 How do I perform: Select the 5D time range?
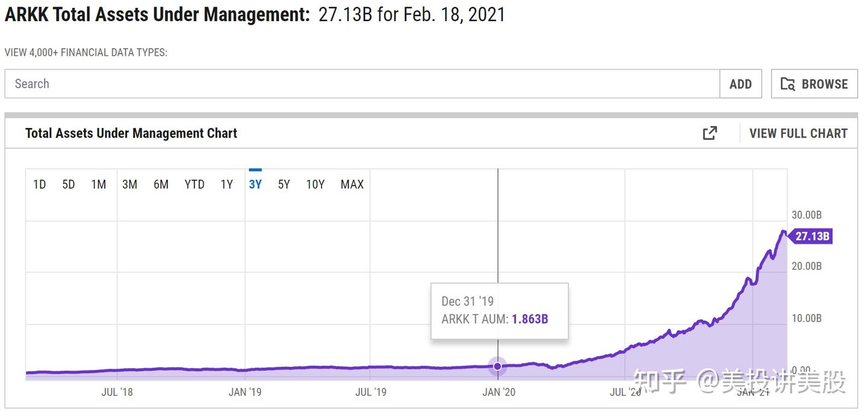click(69, 185)
